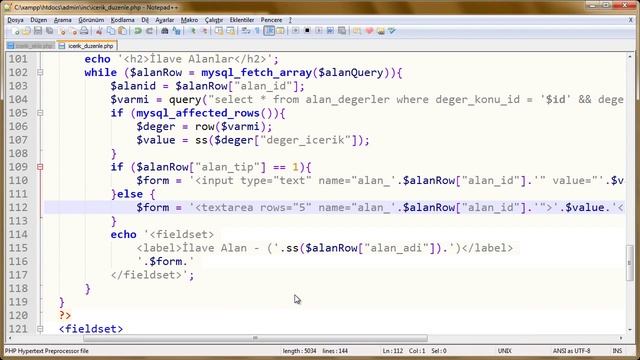Click the Paste clipboard icon

(x=122, y=31)
